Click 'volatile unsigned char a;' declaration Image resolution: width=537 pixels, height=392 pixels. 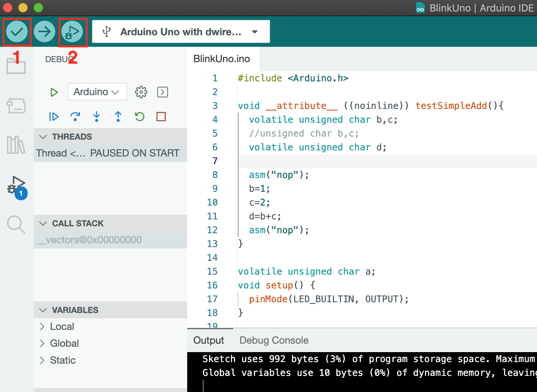tap(306, 272)
